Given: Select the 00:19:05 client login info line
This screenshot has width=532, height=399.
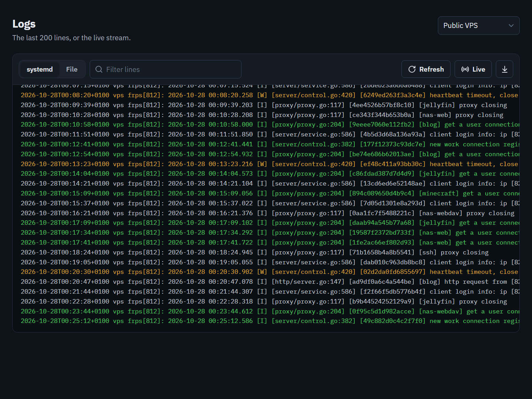Looking at the screenshot, I should point(269,262).
